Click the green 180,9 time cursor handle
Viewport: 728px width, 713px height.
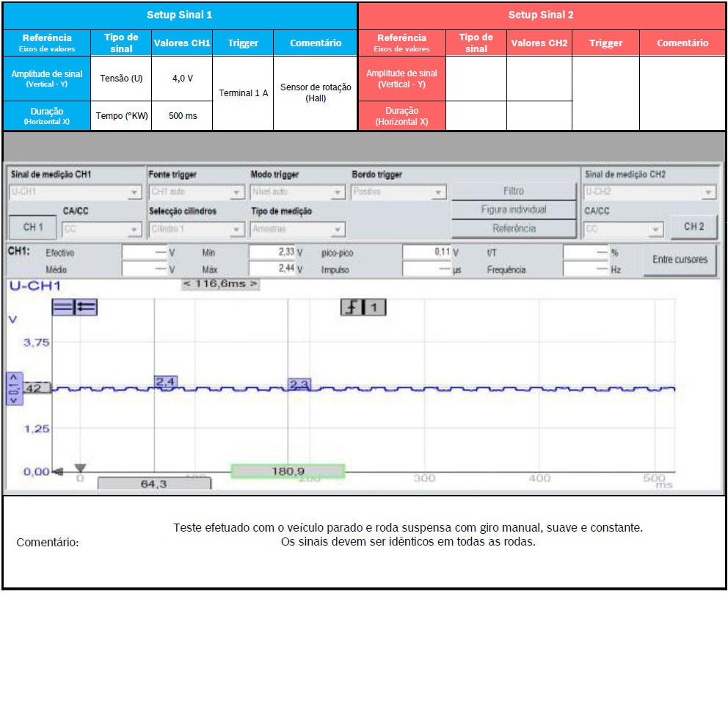pyautogui.click(x=288, y=471)
